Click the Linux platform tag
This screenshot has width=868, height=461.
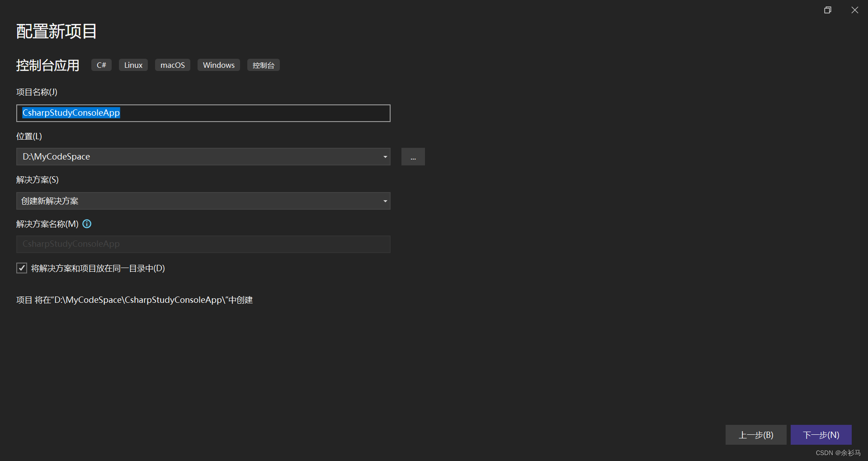133,65
